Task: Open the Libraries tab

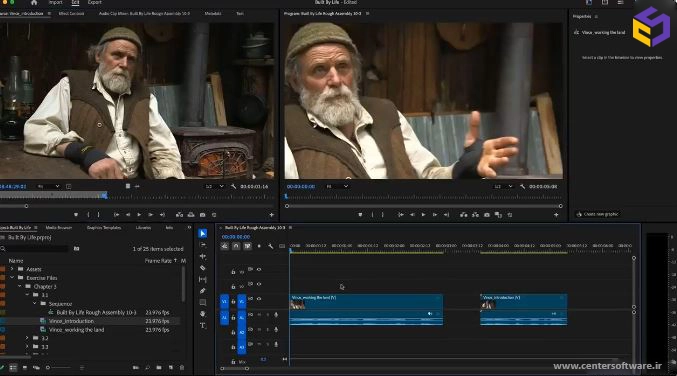Action: [x=143, y=227]
